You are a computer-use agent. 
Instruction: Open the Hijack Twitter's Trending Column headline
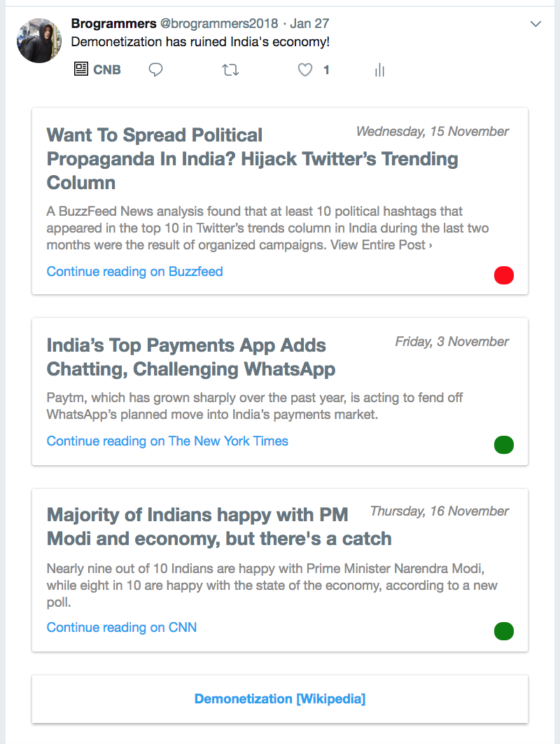[x=252, y=159]
